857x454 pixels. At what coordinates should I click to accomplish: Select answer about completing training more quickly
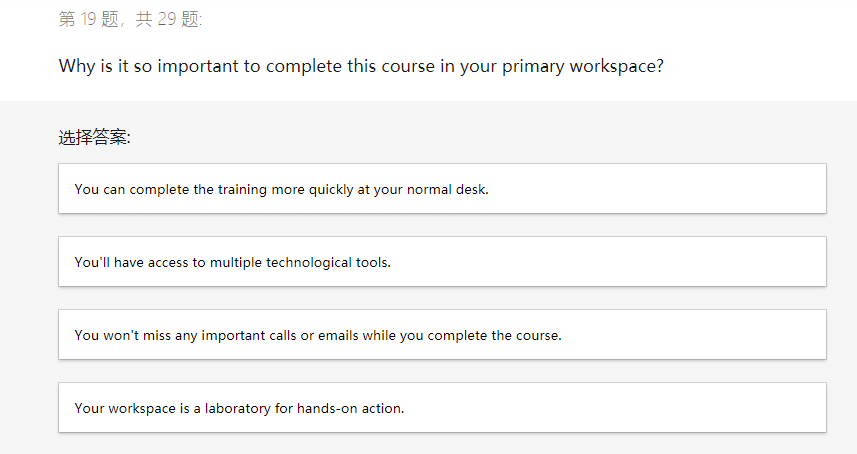442,189
